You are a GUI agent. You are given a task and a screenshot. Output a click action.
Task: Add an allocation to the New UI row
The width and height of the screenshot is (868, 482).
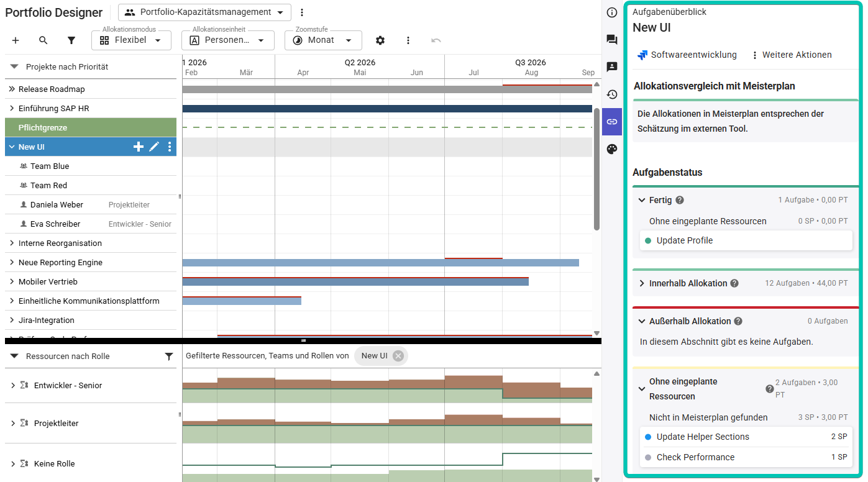139,147
